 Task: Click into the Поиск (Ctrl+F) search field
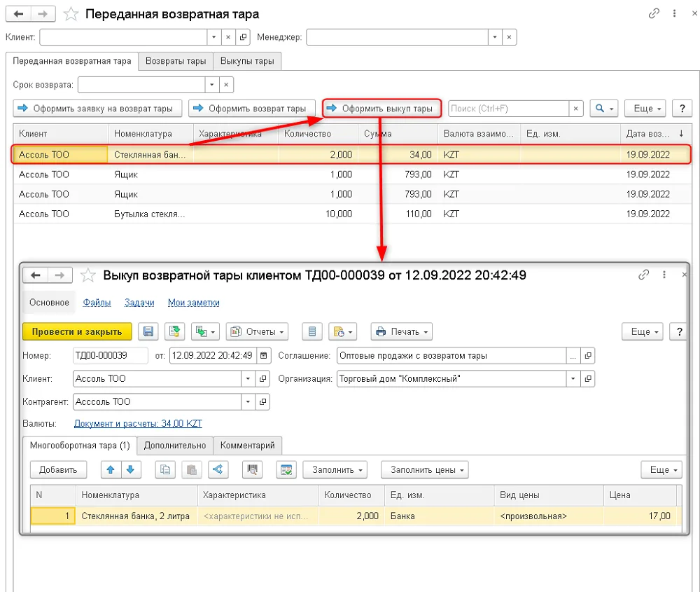point(509,109)
